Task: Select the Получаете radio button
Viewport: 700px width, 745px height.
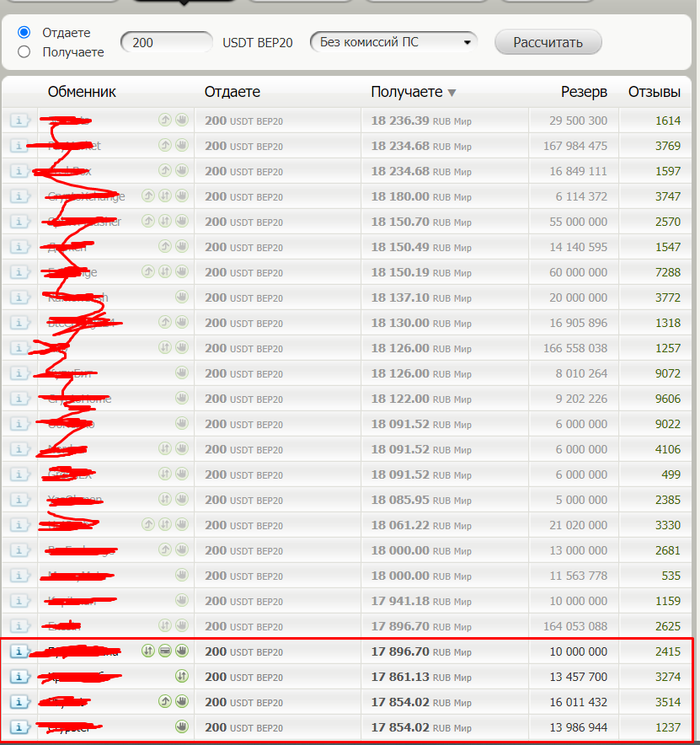Action: point(24,52)
